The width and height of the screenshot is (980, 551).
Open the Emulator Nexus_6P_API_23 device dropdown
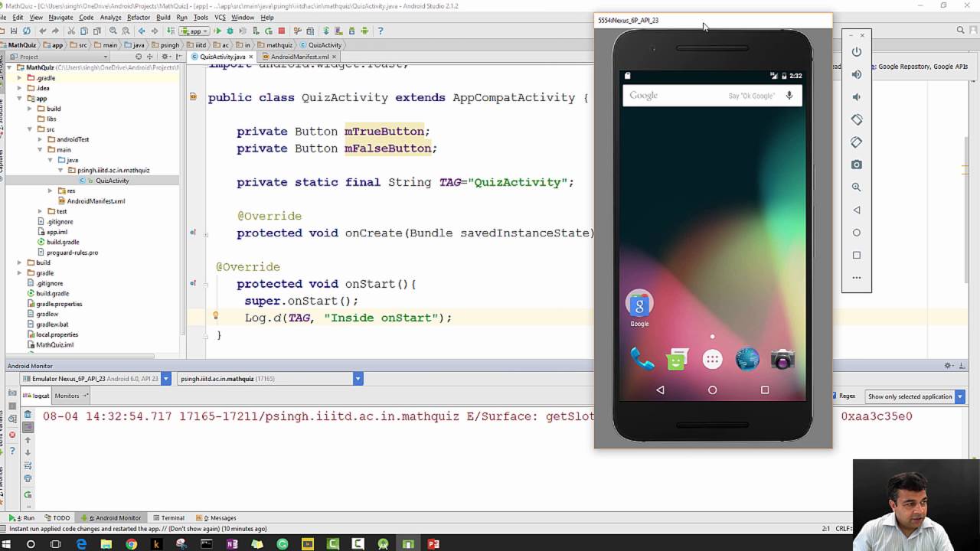(x=96, y=379)
